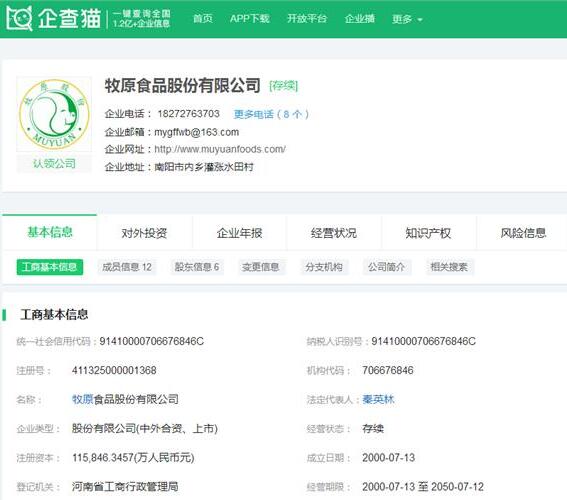Click the company title 牧原食品股份有限公司

(183, 86)
